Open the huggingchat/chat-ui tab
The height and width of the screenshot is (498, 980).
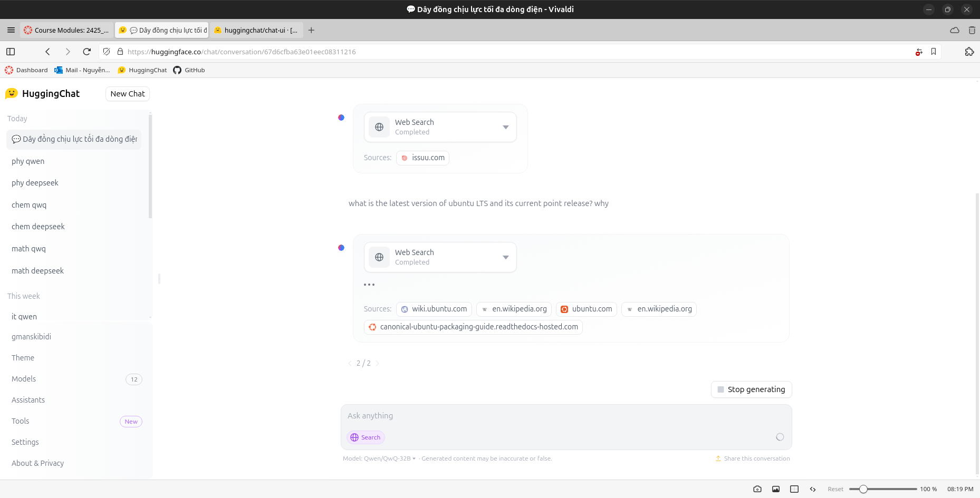click(256, 30)
